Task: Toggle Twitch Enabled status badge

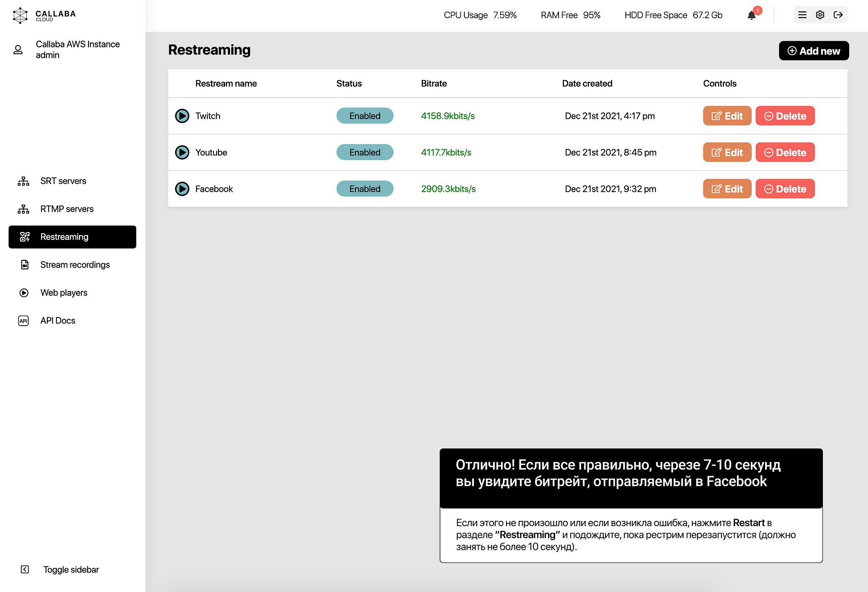Action: pos(365,116)
